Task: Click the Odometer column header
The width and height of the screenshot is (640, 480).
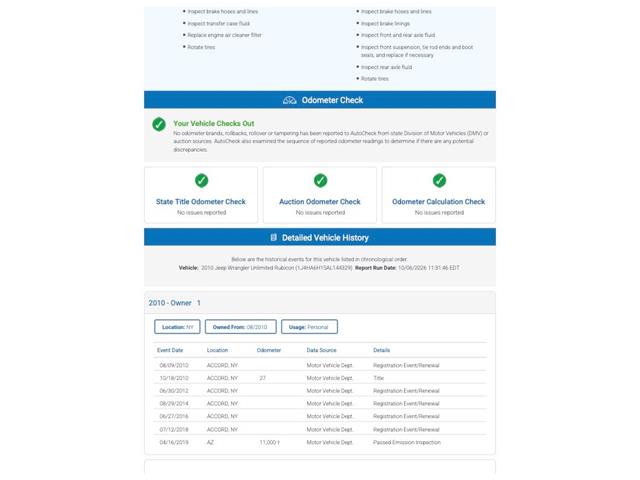Action: coord(269,350)
